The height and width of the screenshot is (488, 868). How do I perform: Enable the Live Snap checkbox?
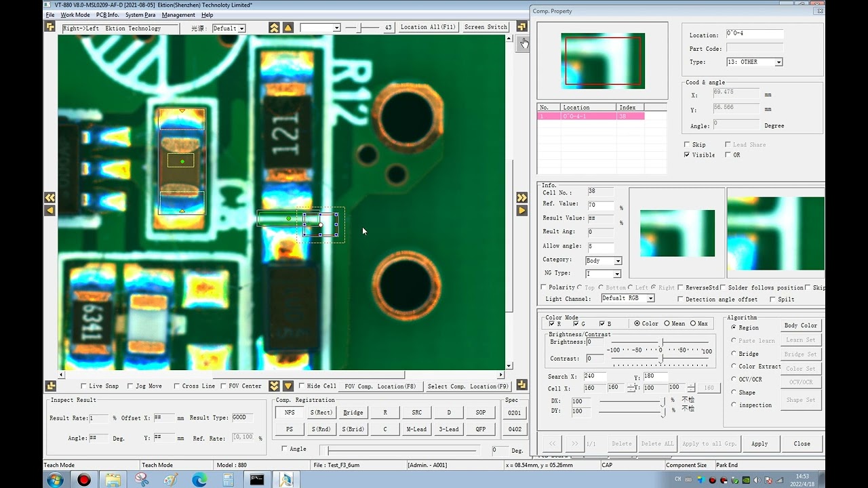[83, 386]
